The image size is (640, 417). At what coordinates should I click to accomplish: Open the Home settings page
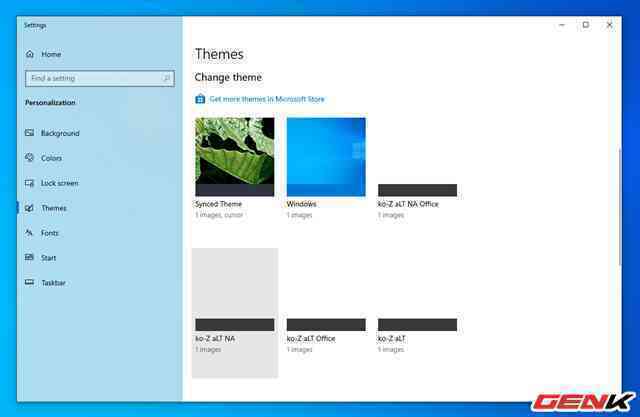(x=51, y=54)
